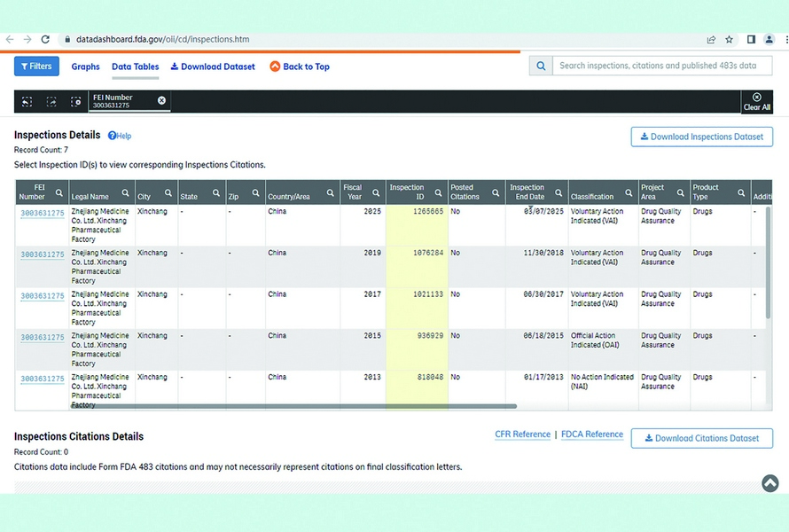Select Inspection ID 936929

coord(430,336)
